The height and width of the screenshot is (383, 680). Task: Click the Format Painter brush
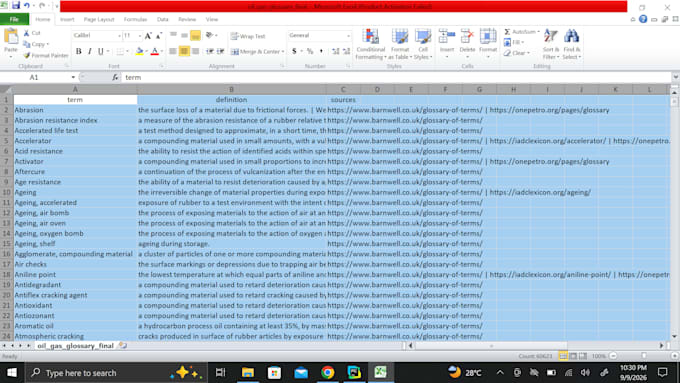(x=27, y=56)
